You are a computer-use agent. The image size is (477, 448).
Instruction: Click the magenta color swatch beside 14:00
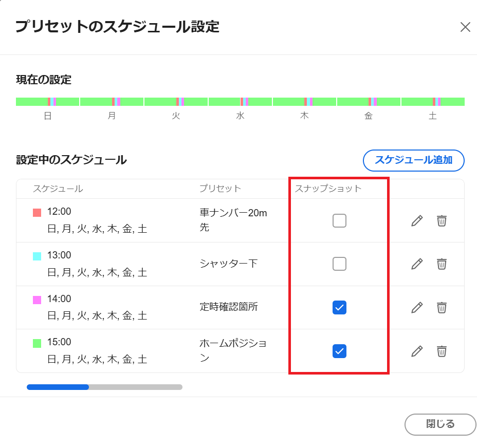coord(37,300)
